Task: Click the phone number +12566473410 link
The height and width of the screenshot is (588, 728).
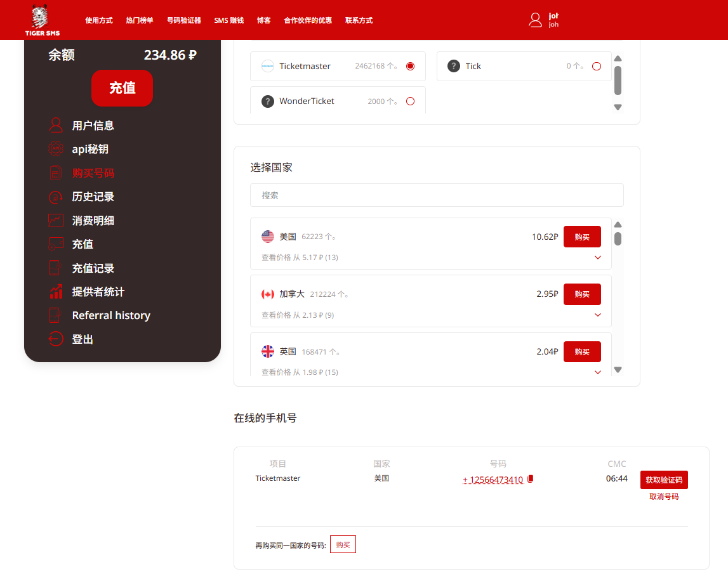Action: click(x=493, y=480)
